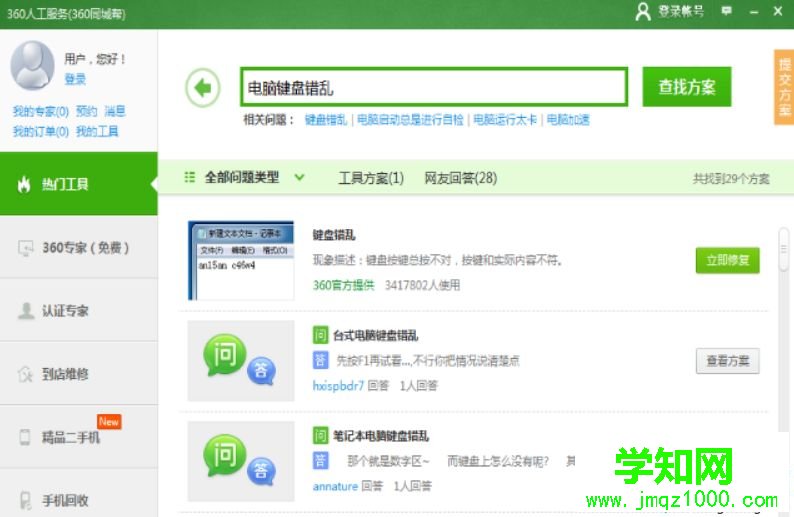
Task: Click the 答 badge next to 那个就是数字区
Action: click(320, 461)
